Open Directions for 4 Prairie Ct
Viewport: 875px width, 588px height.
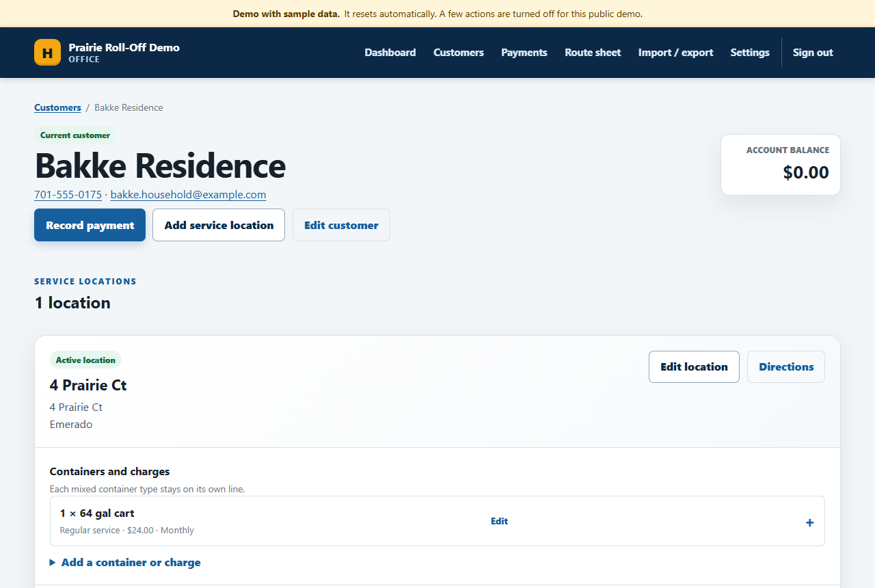pyautogui.click(x=786, y=366)
